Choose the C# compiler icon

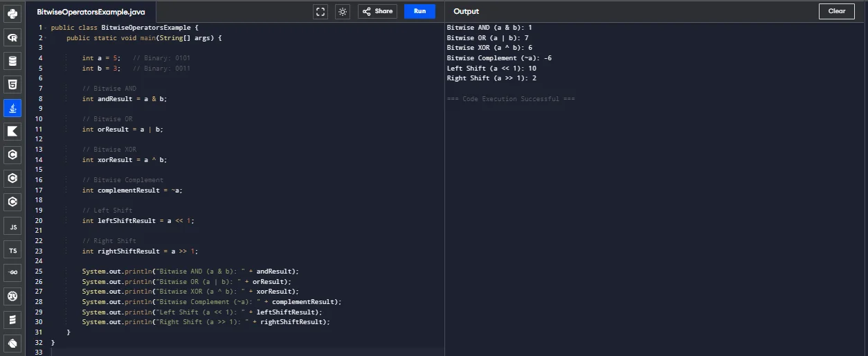click(x=12, y=202)
